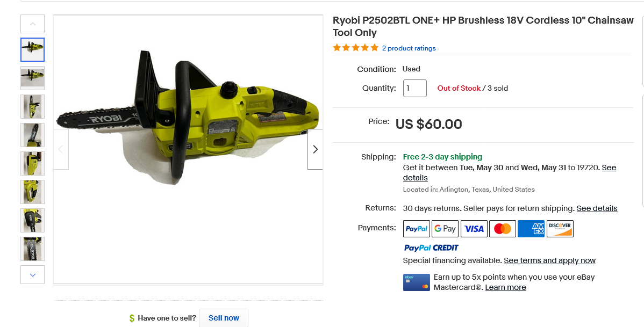Open shipping See details link

tap(416, 178)
